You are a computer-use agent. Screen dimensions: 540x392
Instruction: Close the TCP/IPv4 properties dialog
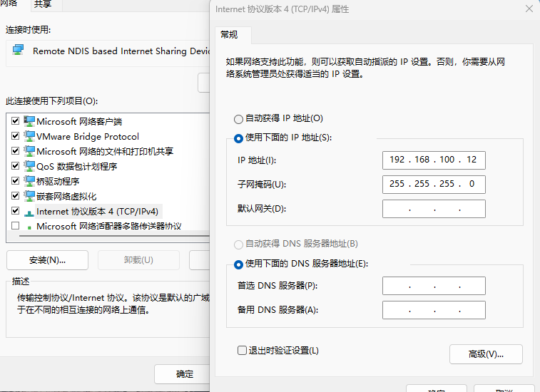(x=529, y=9)
